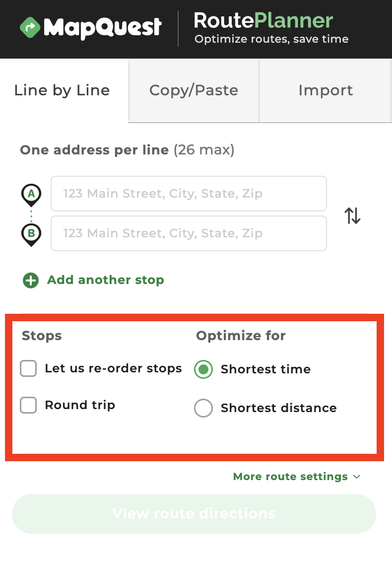Click the stop B map pin marker
This screenshot has height=567, width=392.
tap(31, 234)
